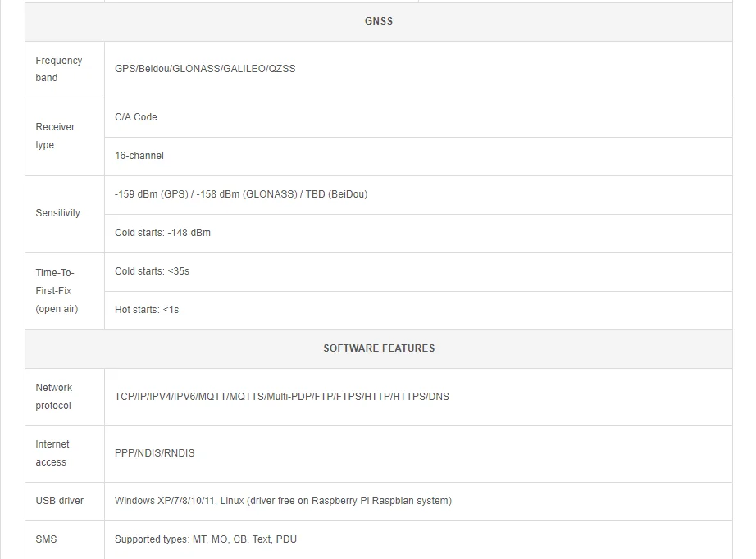The width and height of the screenshot is (756, 559).
Task: Click the SMS Supported types text
Action: [206, 539]
